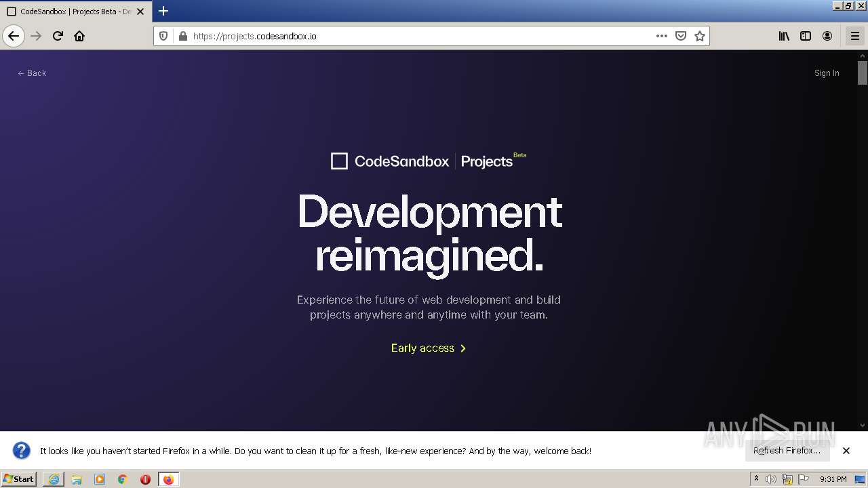Bookmark this page with star icon
868x488 pixels.
coord(700,36)
